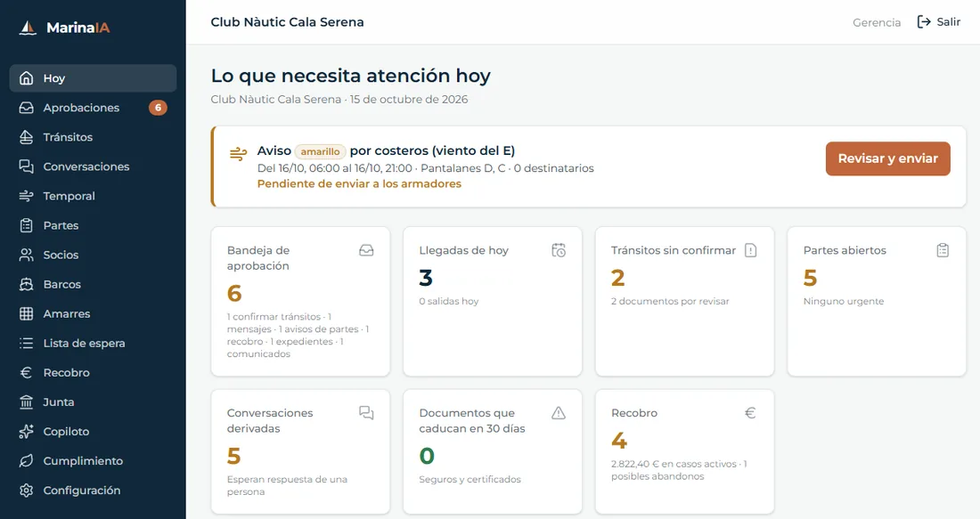980x519 pixels.
Task: Click 'Lo que necesita atención hoy' heading
Action: [x=351, y=76]
